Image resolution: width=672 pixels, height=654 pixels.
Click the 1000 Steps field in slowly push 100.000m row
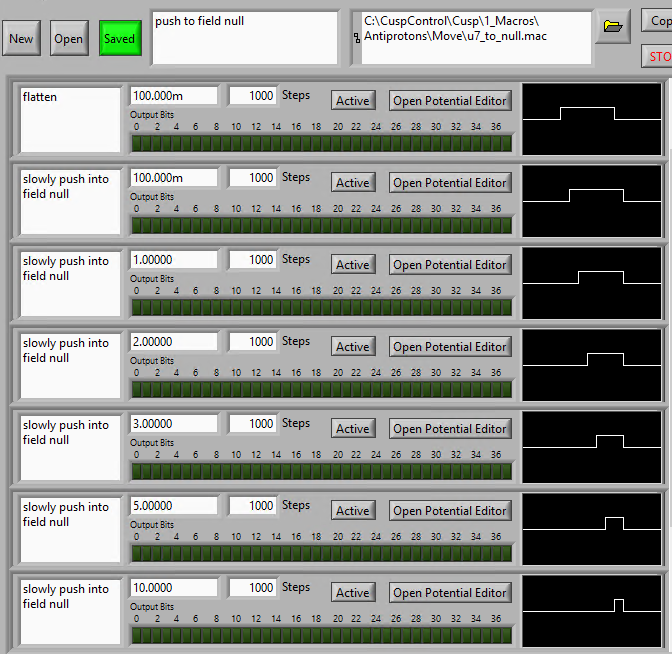[x=252, y=177]
